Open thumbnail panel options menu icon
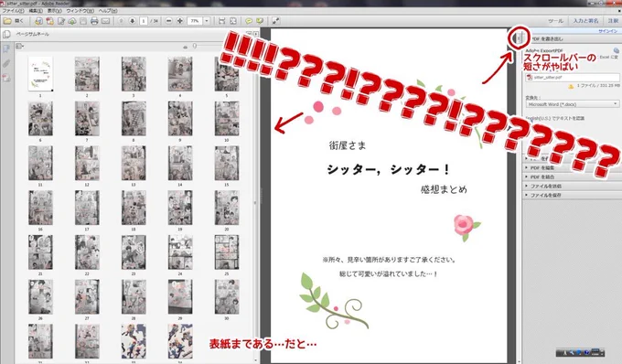Viewport: 622px width, 364px height. point(19,47)
